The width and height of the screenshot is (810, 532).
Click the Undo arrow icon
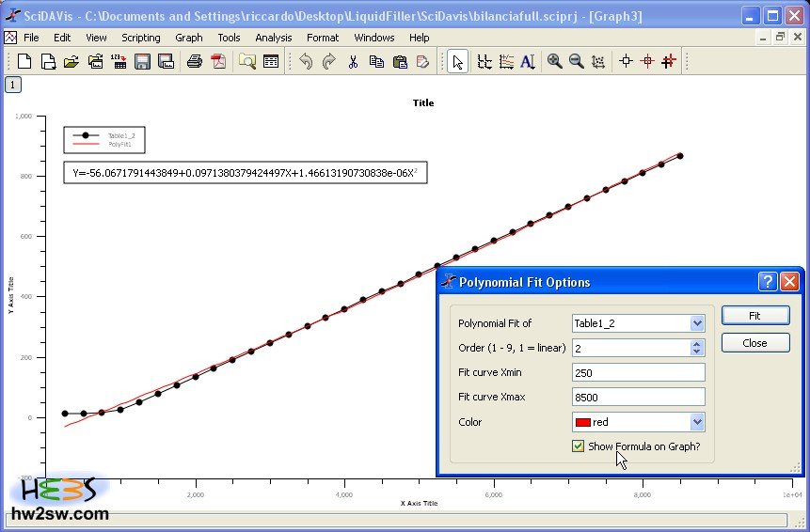pyautogui.click(x=306, y=62)
